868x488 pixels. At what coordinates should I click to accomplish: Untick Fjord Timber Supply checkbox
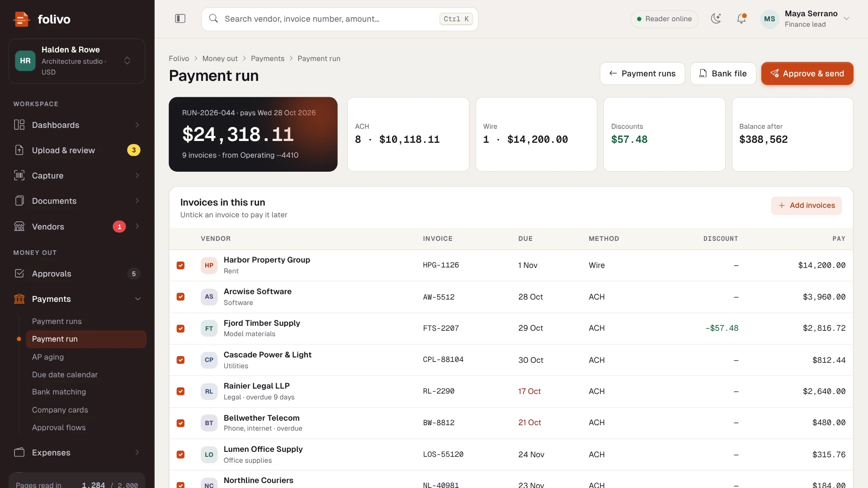point(180,328)
